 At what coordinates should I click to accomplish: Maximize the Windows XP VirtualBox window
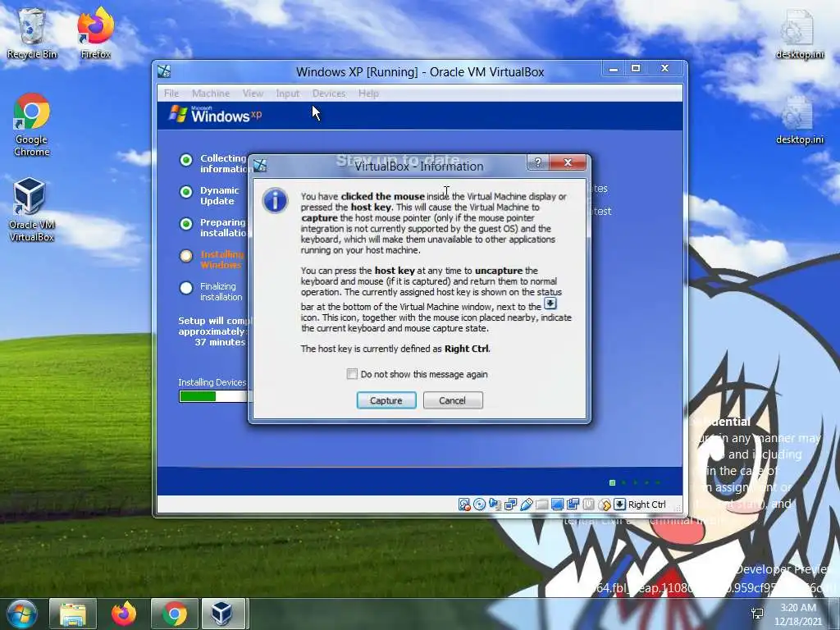click(636, 69)
